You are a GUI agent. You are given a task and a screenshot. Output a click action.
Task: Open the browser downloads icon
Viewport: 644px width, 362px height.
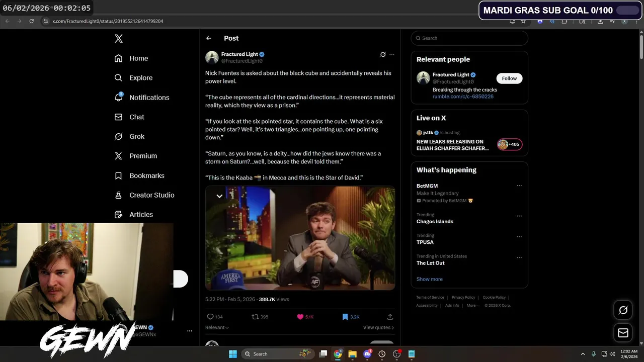click(x=600, y=21)
